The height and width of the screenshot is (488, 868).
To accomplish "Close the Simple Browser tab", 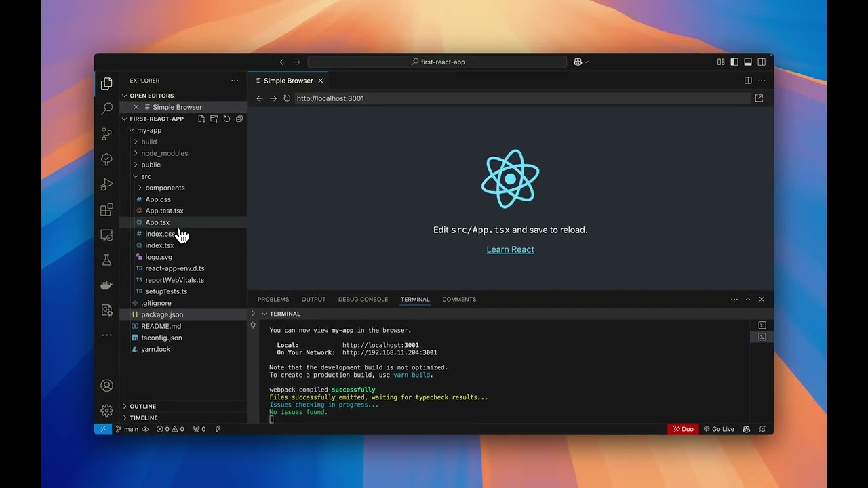I will pyautogui.click(x=321, y=81).
